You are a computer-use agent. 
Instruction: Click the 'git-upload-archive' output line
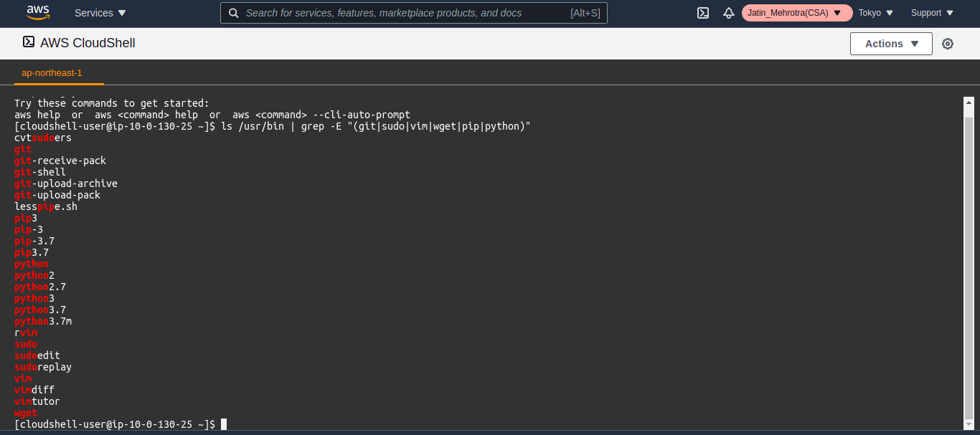[66, 183]
